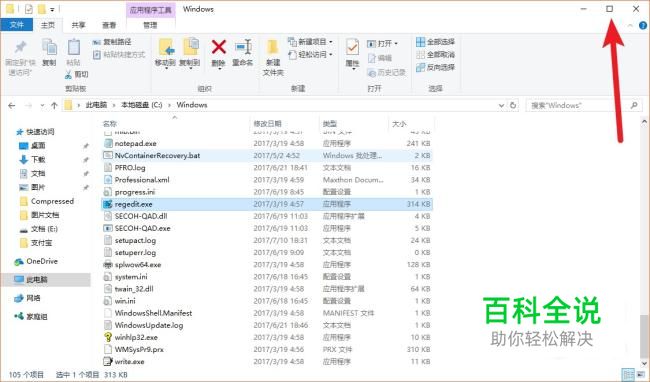
Task: Click the search magnifier icon
Action: click(x=634, y=106)
